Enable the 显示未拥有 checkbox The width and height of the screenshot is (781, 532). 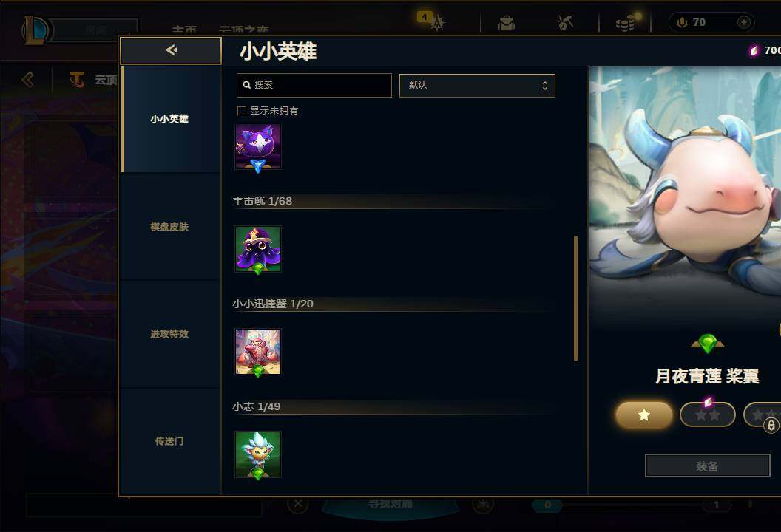click(242, 111)
